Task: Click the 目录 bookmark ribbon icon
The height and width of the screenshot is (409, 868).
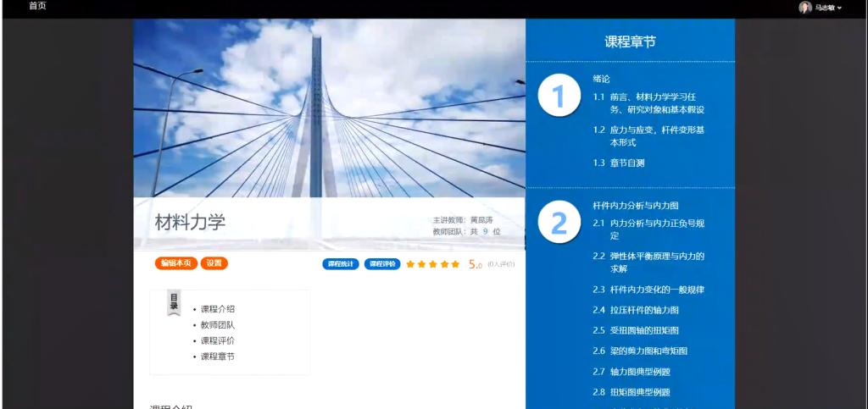Action: coord(174,302)
